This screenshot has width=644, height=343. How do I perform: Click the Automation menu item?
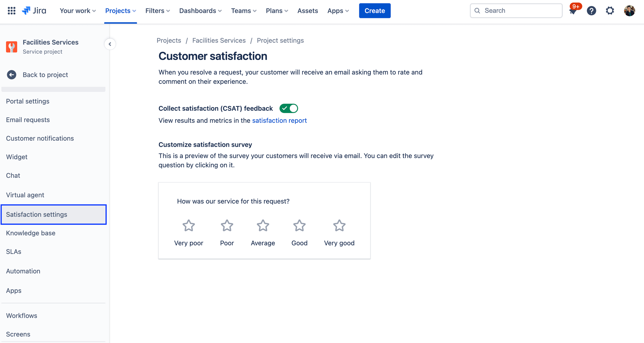pos(23,271)
